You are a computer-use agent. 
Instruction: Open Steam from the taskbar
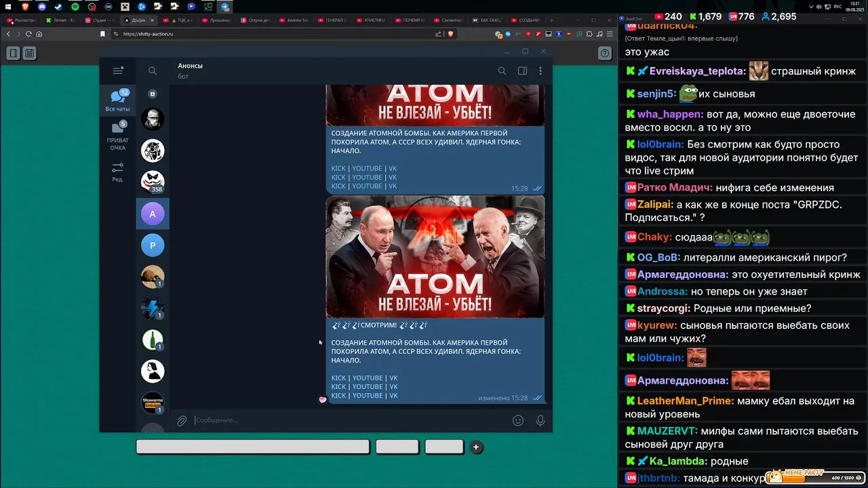(58, 7)
